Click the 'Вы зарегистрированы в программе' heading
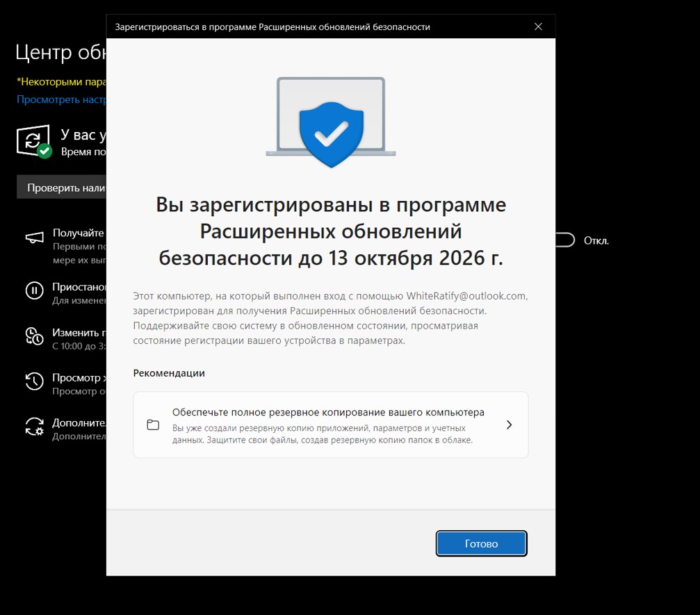 [331, 231]
